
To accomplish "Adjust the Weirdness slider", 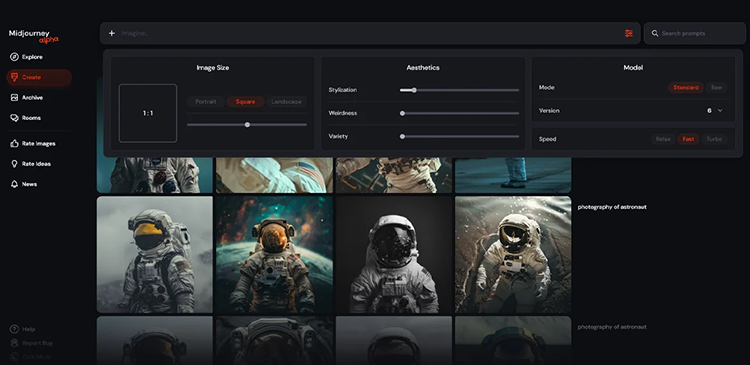I will 459,113.
